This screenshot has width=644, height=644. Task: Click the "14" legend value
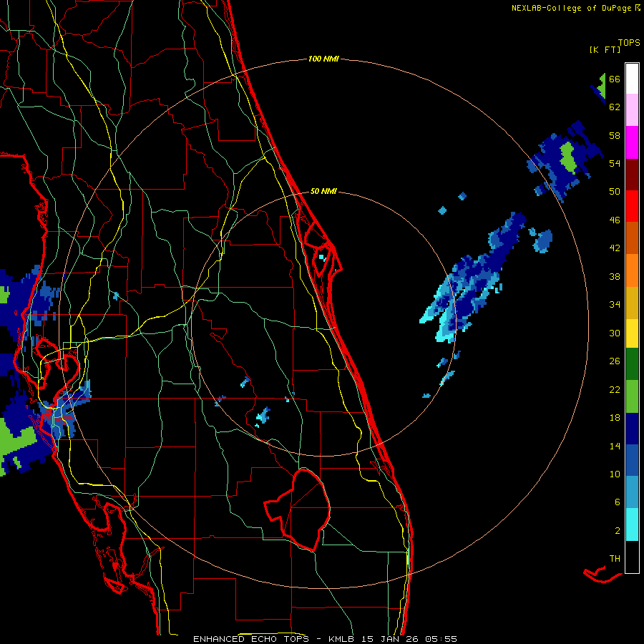615,446
